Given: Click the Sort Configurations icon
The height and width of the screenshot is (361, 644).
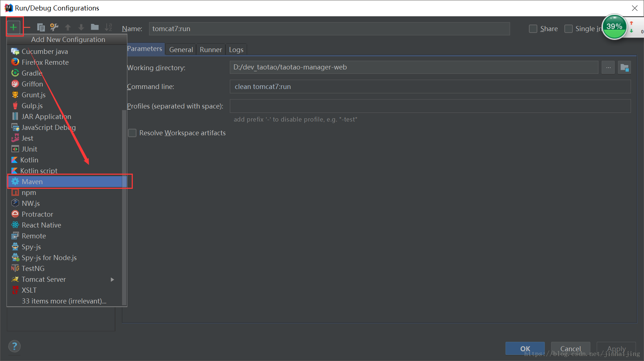Looking at the screenshot, I should [x=108, y=27].
